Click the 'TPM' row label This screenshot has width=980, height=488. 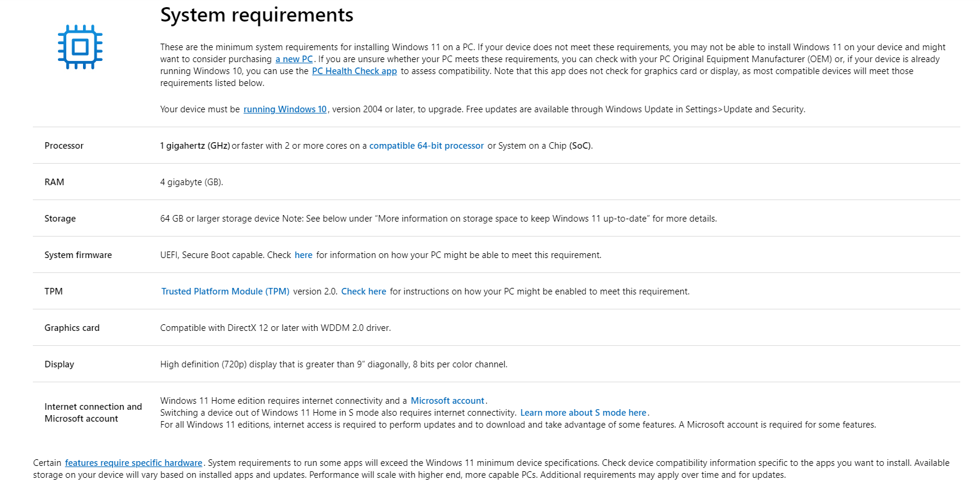tap(54, 291)
